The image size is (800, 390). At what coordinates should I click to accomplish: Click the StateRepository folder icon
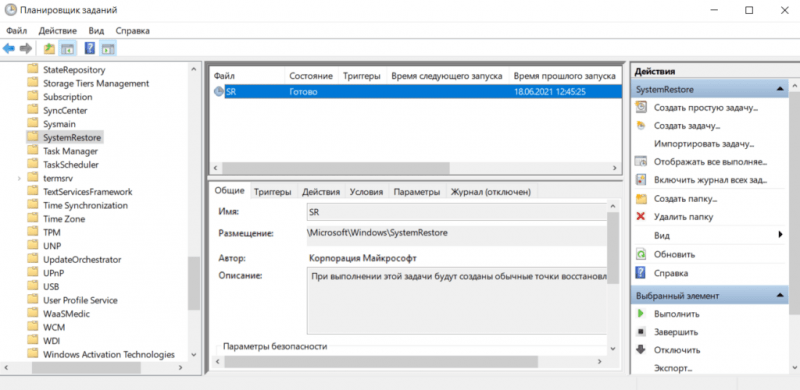point(33,69)
